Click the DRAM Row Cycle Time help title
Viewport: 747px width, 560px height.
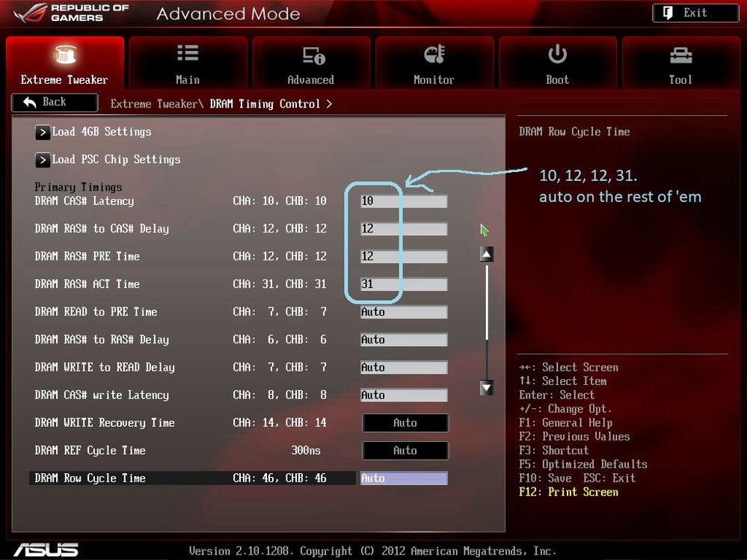pos(574,132)
